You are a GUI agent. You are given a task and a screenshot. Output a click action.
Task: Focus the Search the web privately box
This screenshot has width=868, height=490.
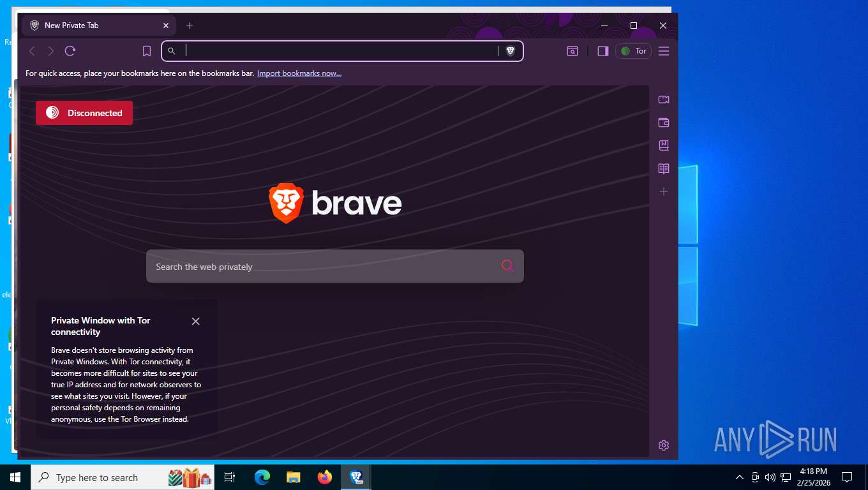pos(335,266)
